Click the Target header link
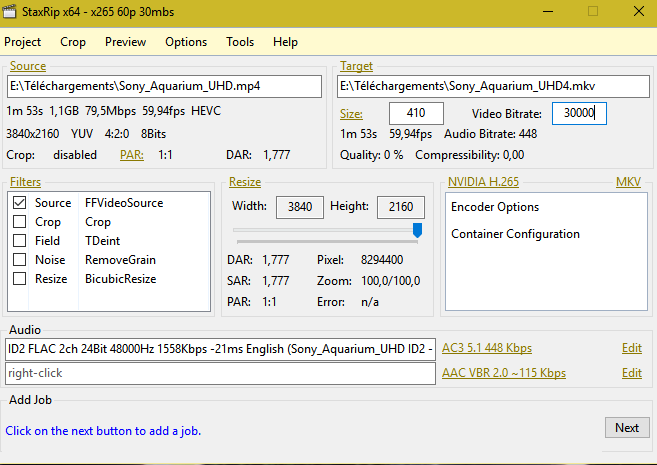Screen dimensions: 657x465 (x=356, y=66)
